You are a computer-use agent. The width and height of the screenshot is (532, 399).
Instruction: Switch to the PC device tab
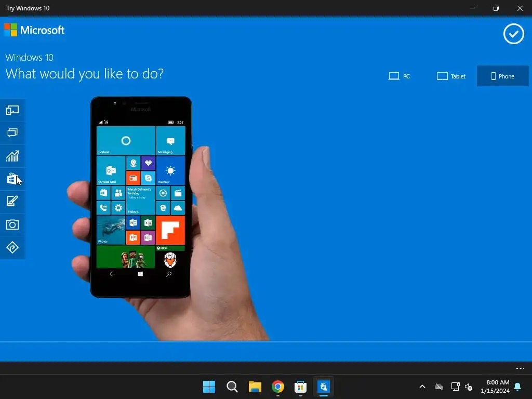point(399,76)
